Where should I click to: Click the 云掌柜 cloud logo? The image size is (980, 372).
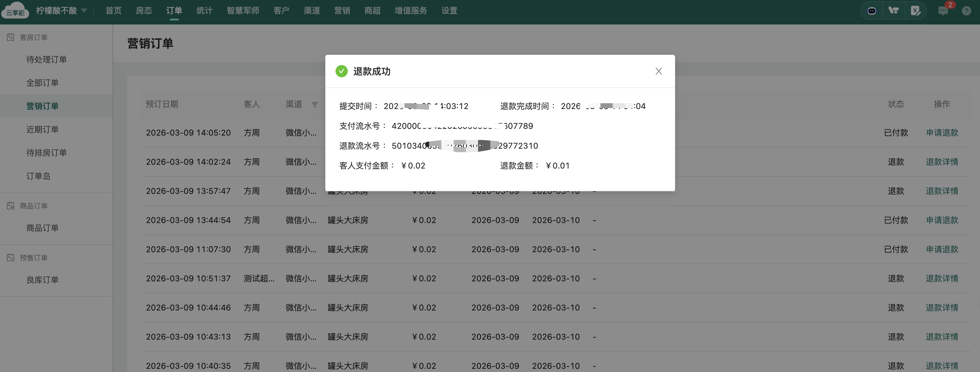15,11
